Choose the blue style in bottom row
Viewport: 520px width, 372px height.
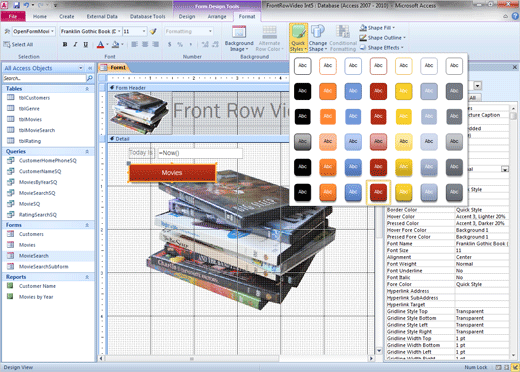[x=353, y=192]
